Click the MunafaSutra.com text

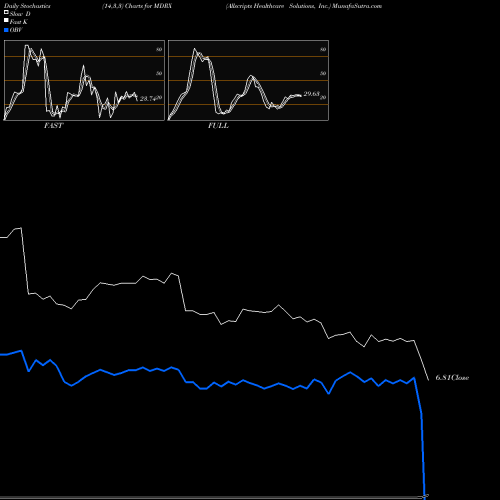(357, 6)
